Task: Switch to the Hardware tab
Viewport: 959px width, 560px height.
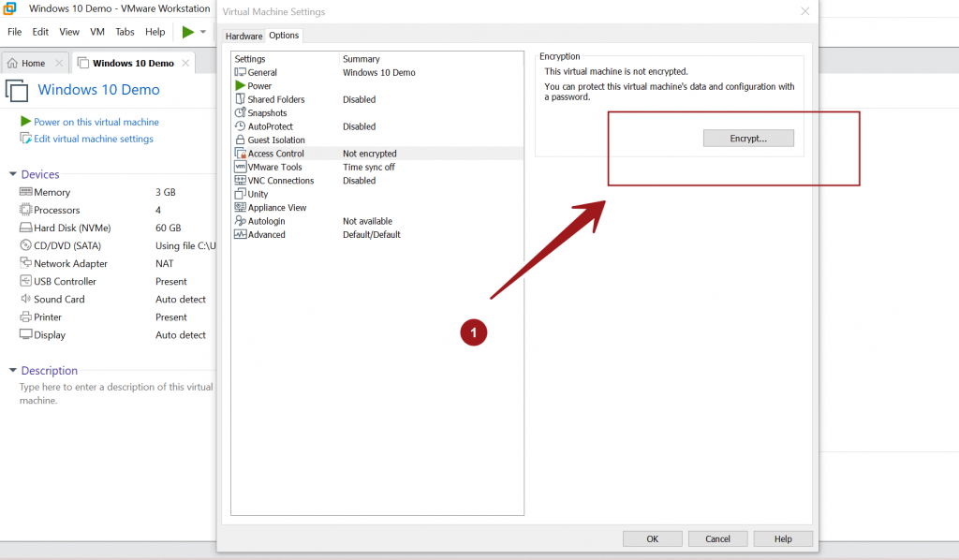Action: click(243, 36)
